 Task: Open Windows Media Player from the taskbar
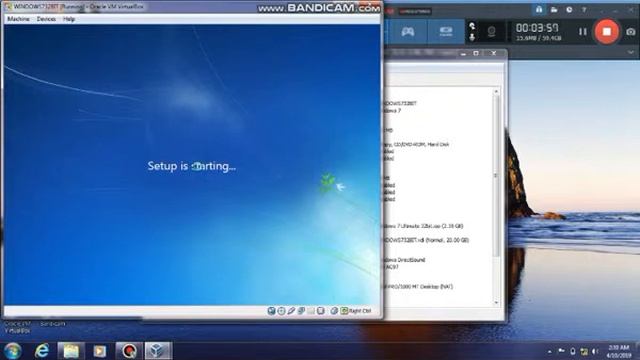coord(100,351)
